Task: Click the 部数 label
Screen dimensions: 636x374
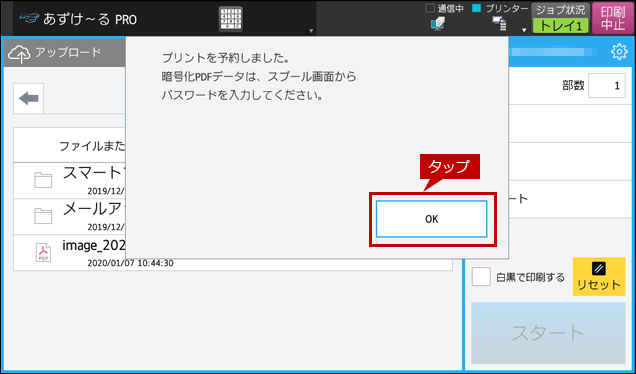Action: [573, 86]
